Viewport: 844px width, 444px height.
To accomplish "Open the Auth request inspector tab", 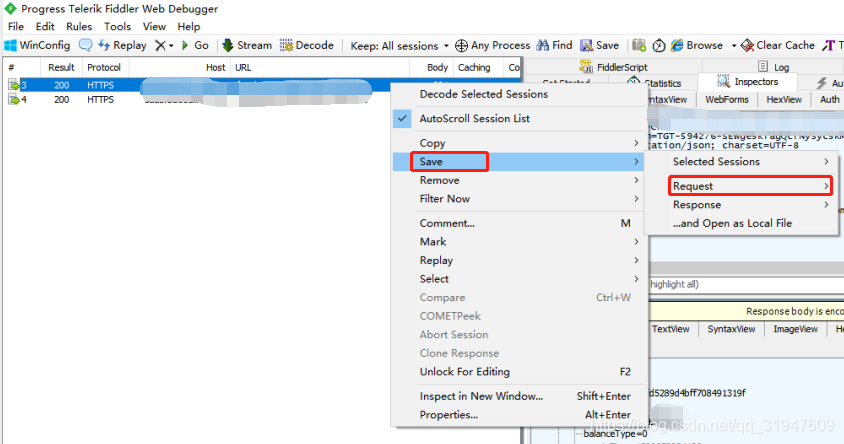I will 829,100.
